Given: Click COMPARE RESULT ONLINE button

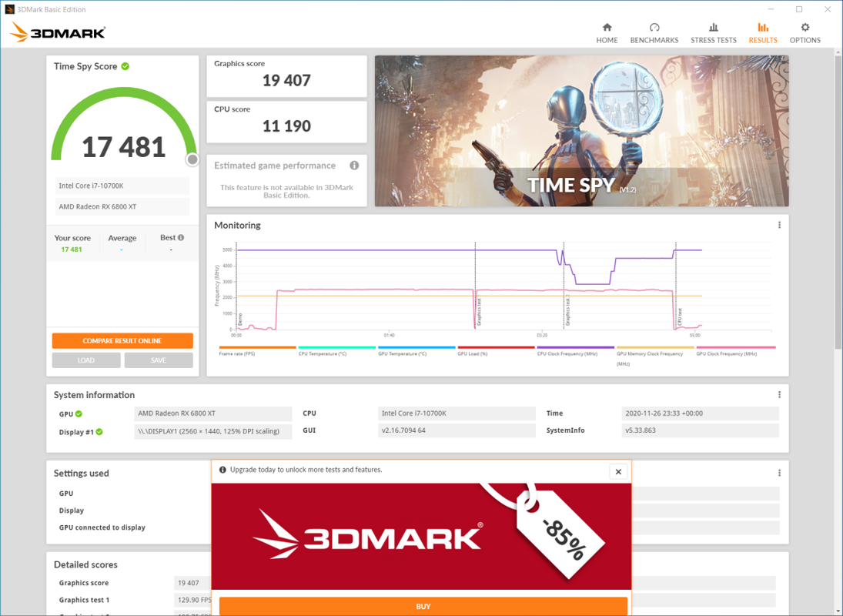Looking at the screenshot, I should coord(122,341).
